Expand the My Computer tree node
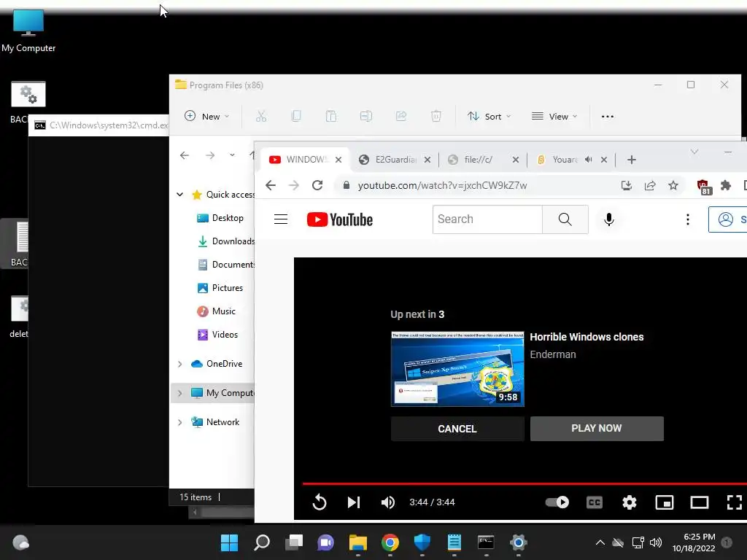Viewport: 747px width, 560px height. [179, 393]
